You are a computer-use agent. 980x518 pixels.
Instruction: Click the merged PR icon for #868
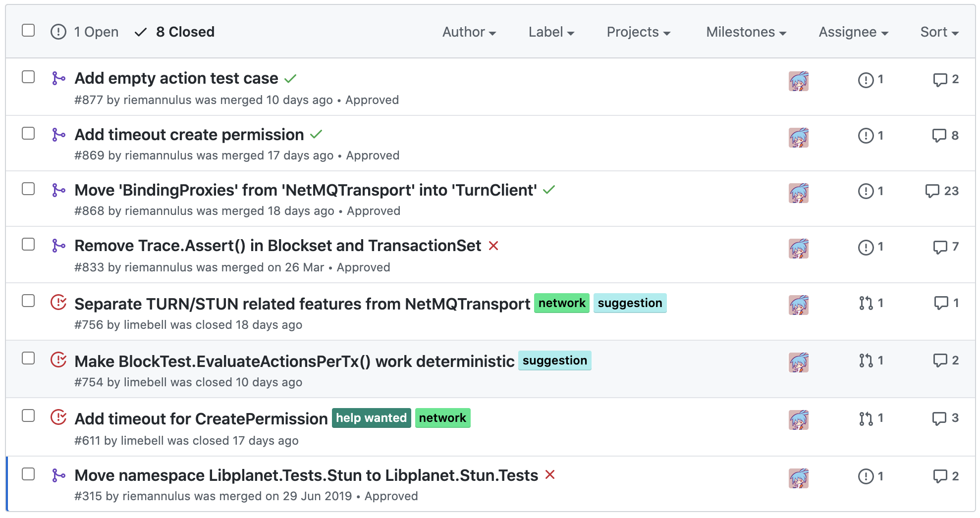point(58,190)
